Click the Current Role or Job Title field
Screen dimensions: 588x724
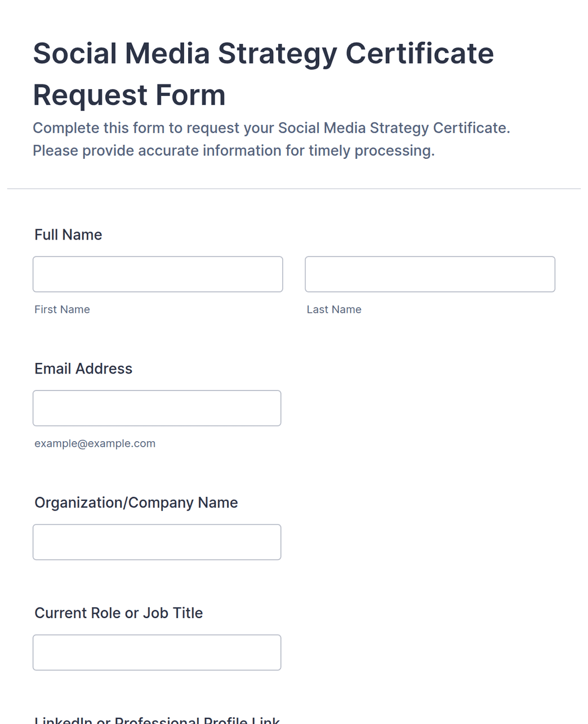pyautogui.click(x=157, y=652)
